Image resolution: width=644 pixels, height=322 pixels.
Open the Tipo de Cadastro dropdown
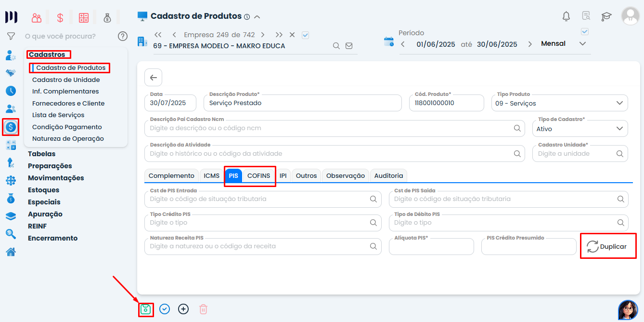(580, 129)
